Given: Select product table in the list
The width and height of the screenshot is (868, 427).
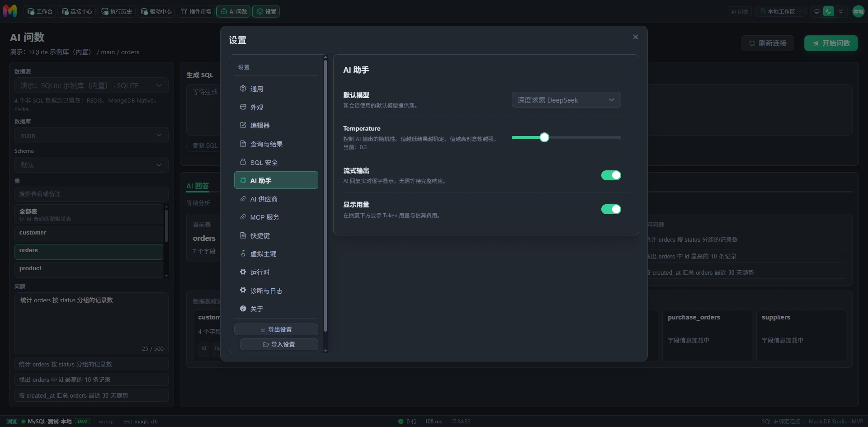Looking at the screenshot, I should 89,270.
